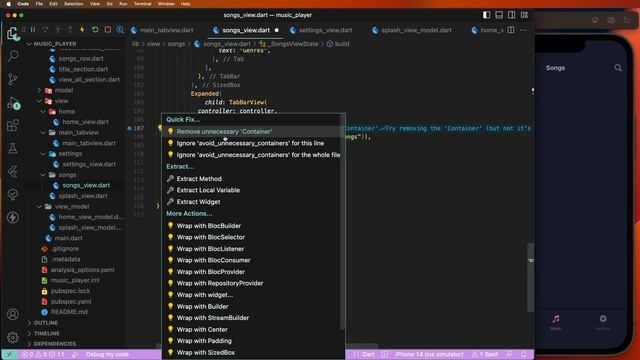This screenshot has height=360, width=640.
Task: Open the Explorer view in the activity bar
Action: 13,33
